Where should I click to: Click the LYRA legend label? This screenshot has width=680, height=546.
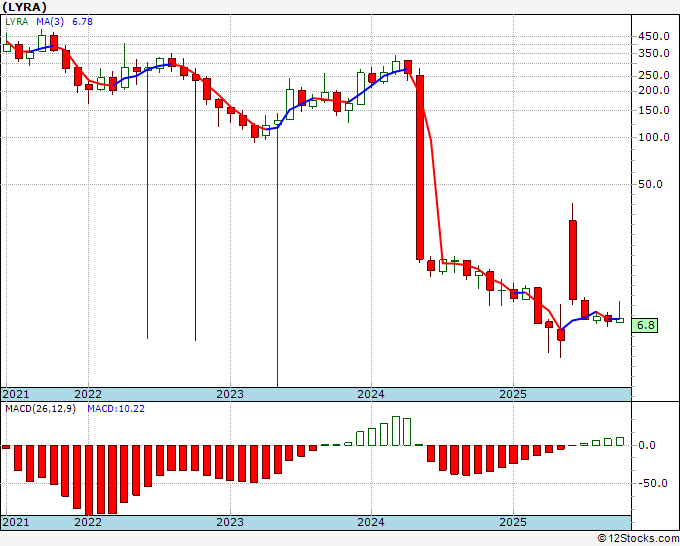click(x=17, y=22)
